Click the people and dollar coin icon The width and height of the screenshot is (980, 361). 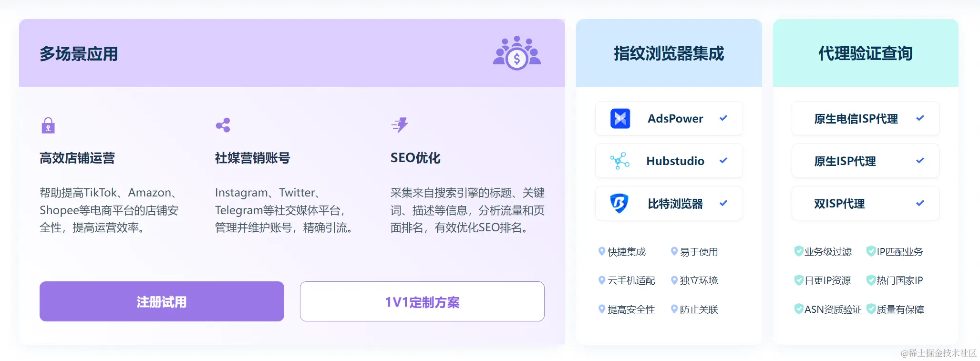point(517,53)
